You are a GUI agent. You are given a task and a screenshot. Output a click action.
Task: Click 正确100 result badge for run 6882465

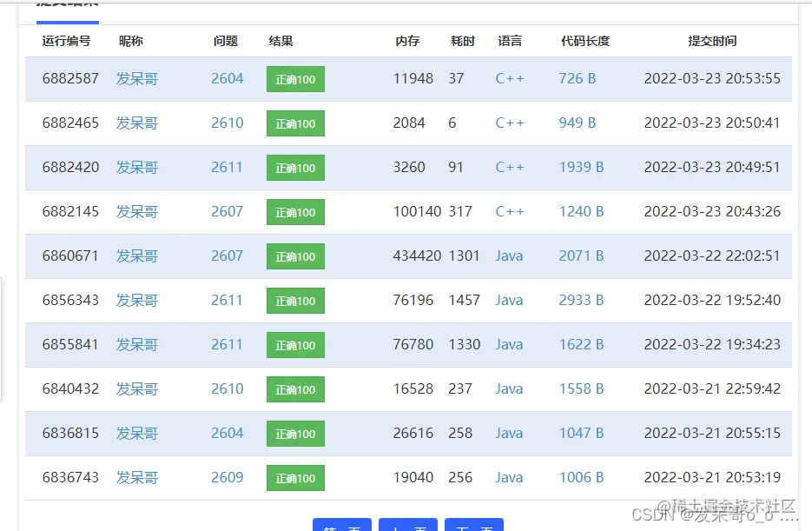click(x=295, y=123)
